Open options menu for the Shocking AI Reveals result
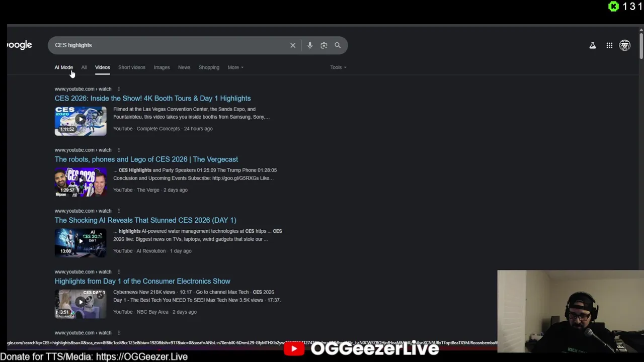The width and height of the screenshot is (644, 362). 119,211
